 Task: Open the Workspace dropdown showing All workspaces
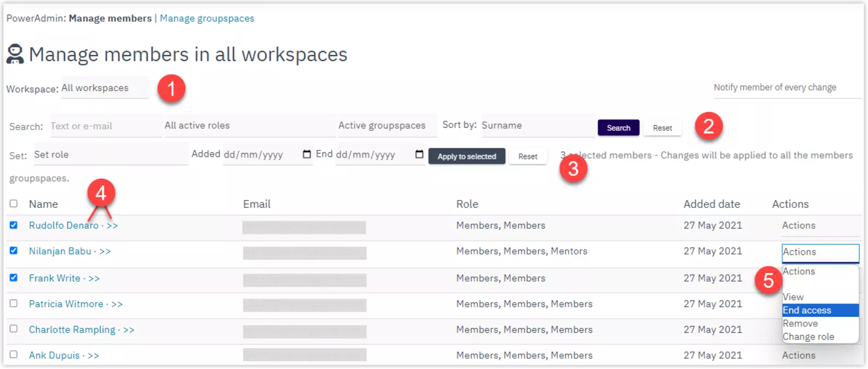[x=105, y=88]
